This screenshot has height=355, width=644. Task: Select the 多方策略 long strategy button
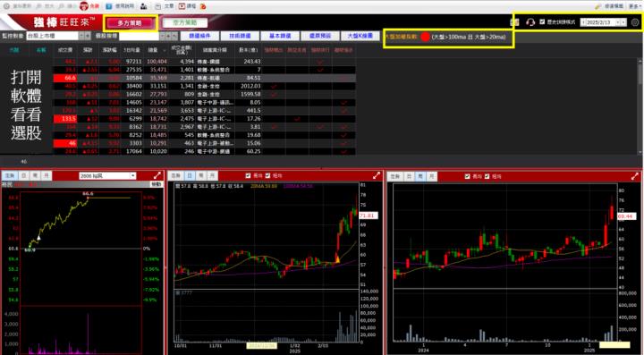130,23
